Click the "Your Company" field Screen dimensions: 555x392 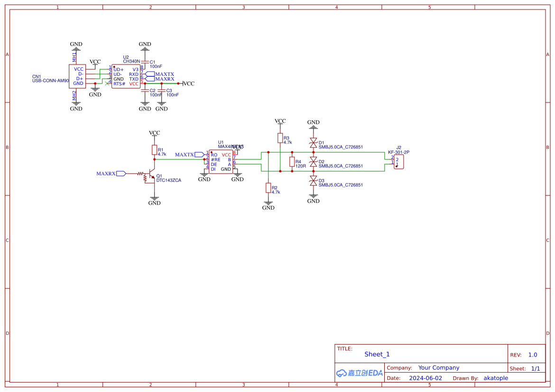pos(439,367)
